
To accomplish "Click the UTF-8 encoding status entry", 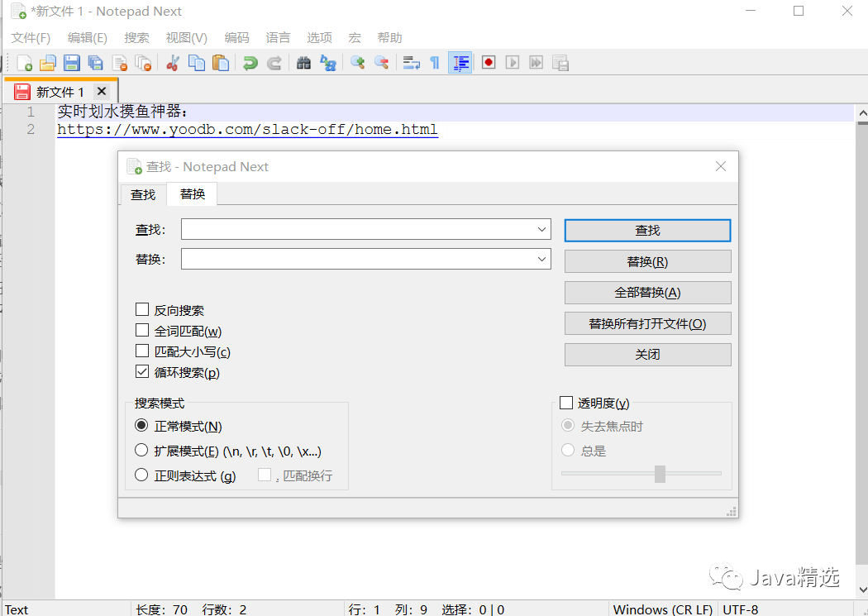I will pyautogui.click(x=741, y=609).
